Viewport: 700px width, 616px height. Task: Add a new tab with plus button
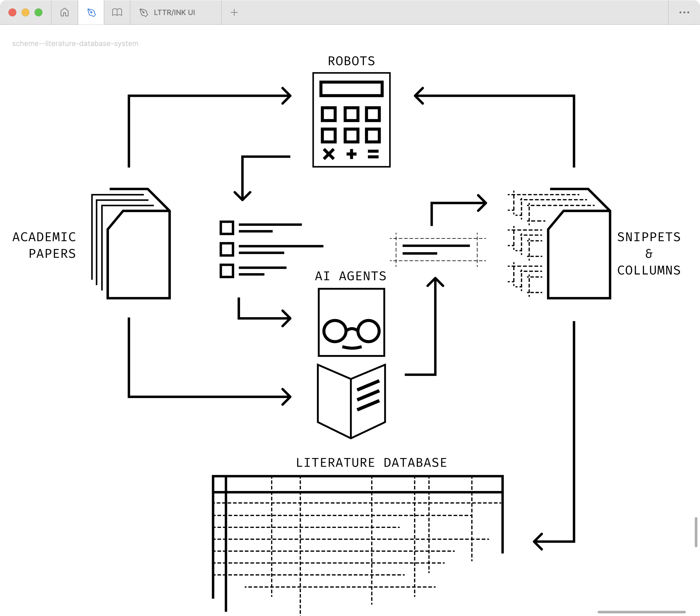(x=234, y=12)
